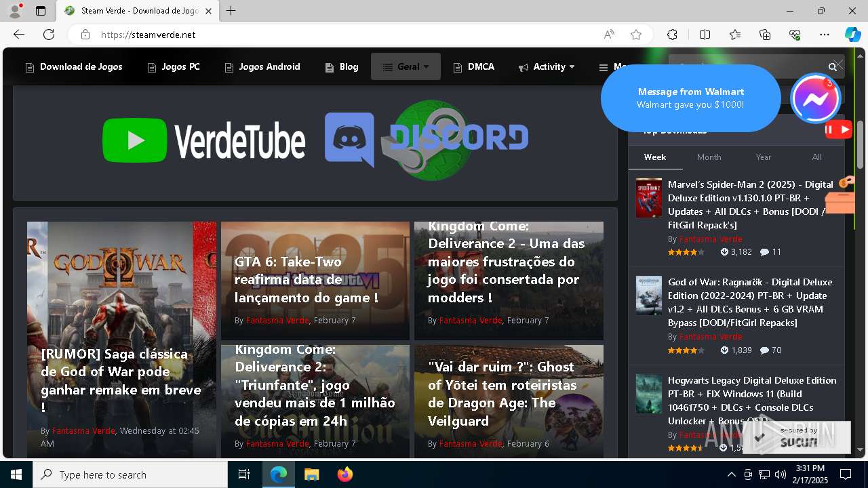Open Kingdom Come 1 million copies article

click(x=315, y=385)
